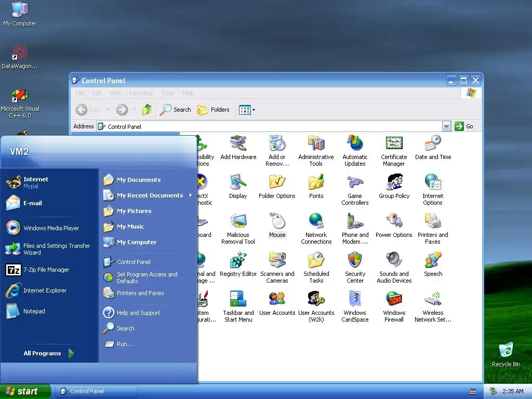
Task: Launch Mypal Internet browser
Action: coord(28,182)
